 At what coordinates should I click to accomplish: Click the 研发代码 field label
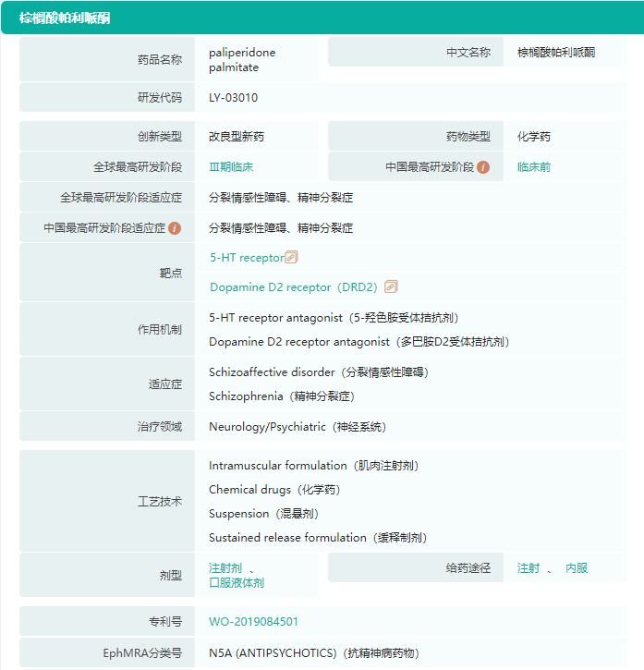[x=160, y=98]
